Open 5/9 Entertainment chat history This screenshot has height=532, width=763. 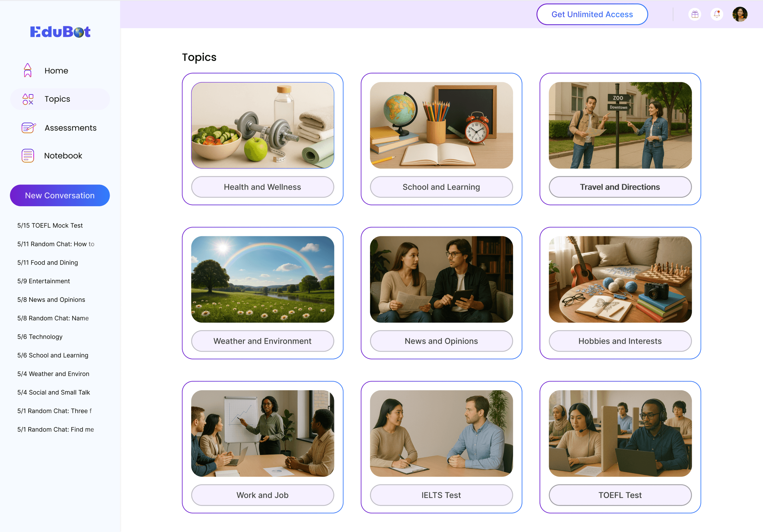[x=44, y=281]
